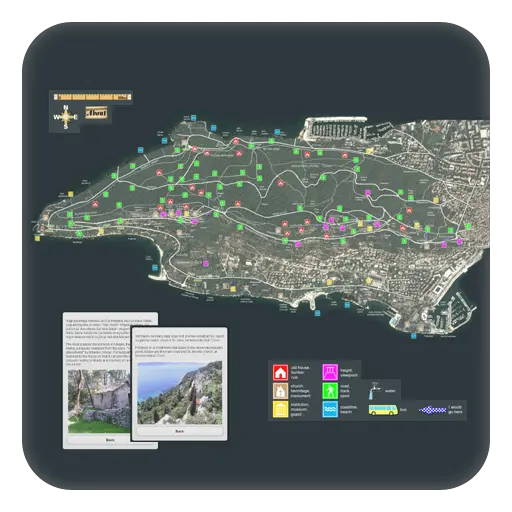Screen dimensions: 512x512
Task: Select the isolated magenta viewpoint marker in southwest area
Action: tap(206, 263)
